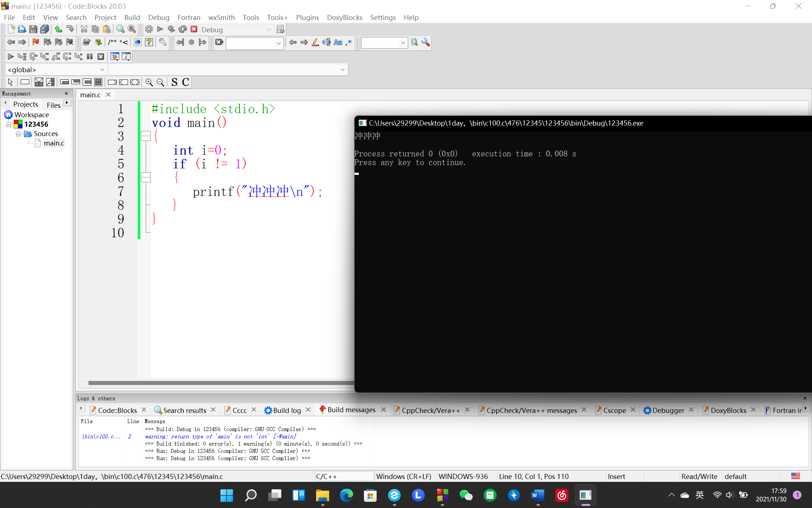Click the Debug/Continue start icon
This screenshot has height=508, width=812.
[x=11, y=57]
